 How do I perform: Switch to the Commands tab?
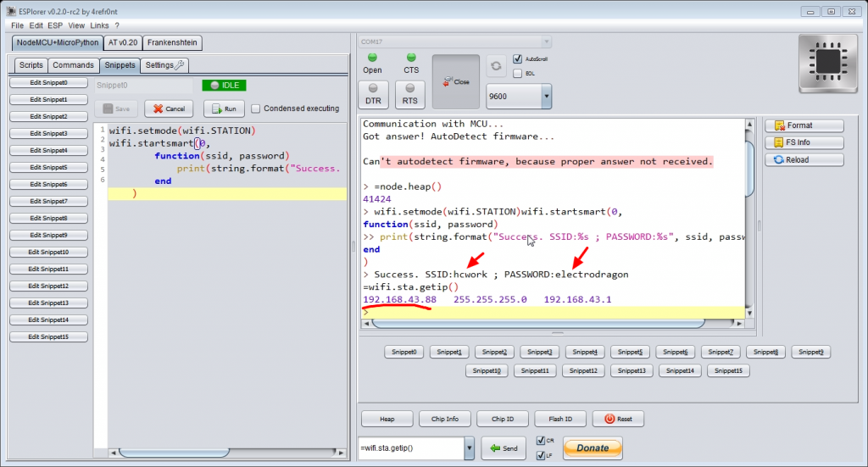tap(73, 65)
